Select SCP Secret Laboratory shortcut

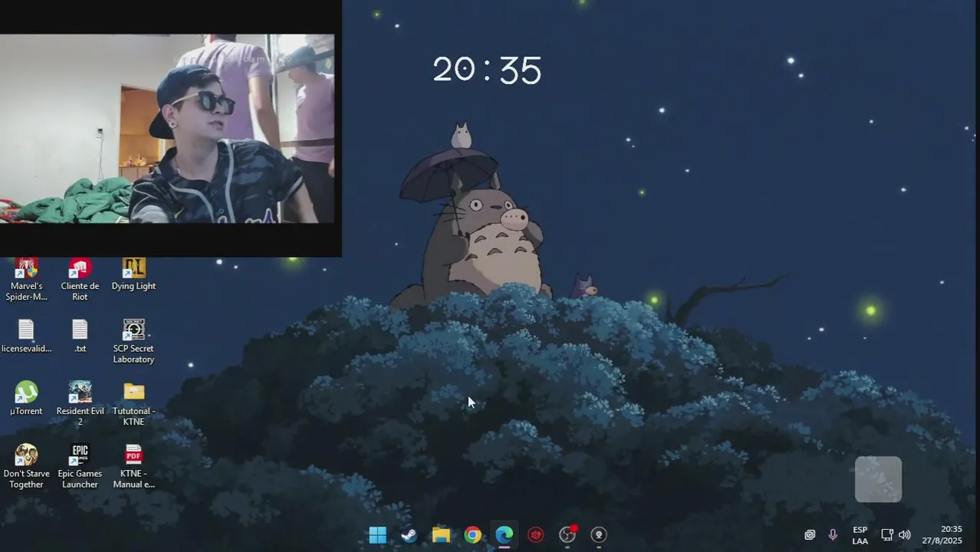(133, 342)
